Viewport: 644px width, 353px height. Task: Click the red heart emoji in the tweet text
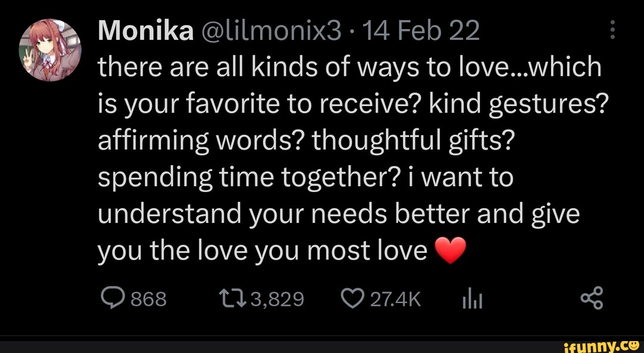tap(451, 249)
